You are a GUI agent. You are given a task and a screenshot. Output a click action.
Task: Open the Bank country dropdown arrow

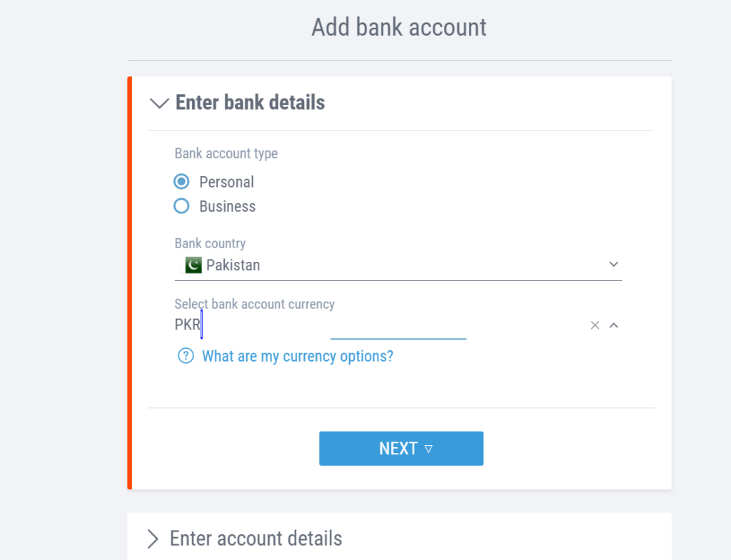point(613,265)
